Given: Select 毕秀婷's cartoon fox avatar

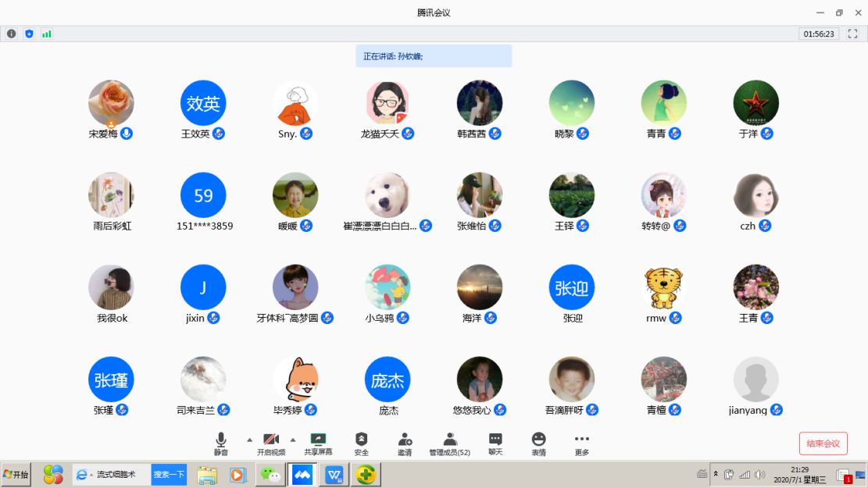Looking at the screenshot, I should [x=295, y=379].
